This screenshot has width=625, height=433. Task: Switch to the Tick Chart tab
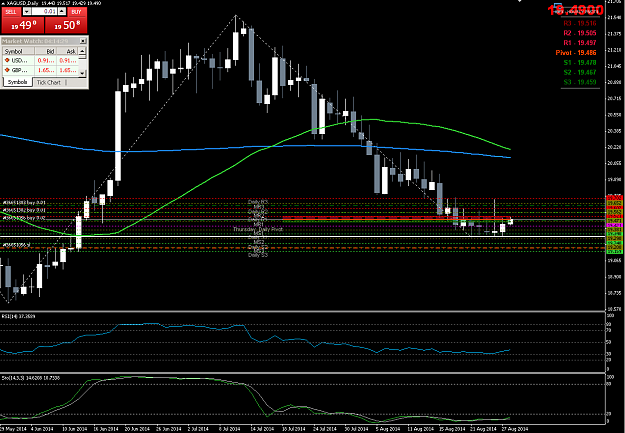49,82
